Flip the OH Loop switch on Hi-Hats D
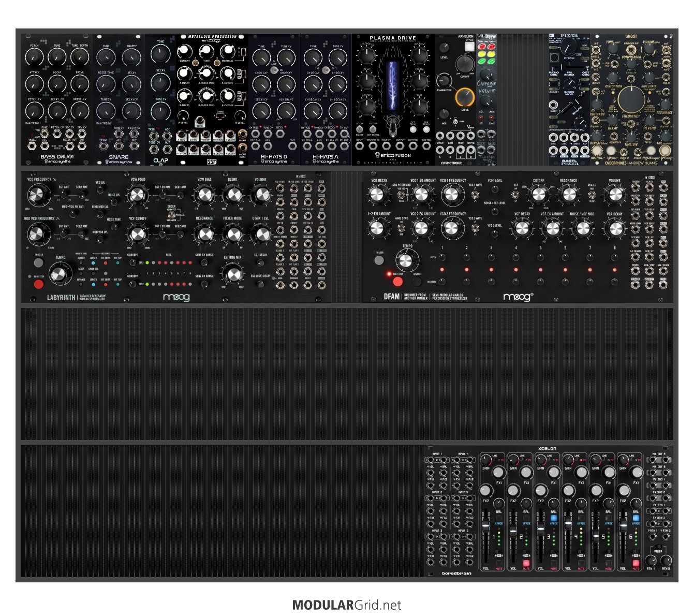The height and width of the screenshot is (616, 694). click(275, 70)
